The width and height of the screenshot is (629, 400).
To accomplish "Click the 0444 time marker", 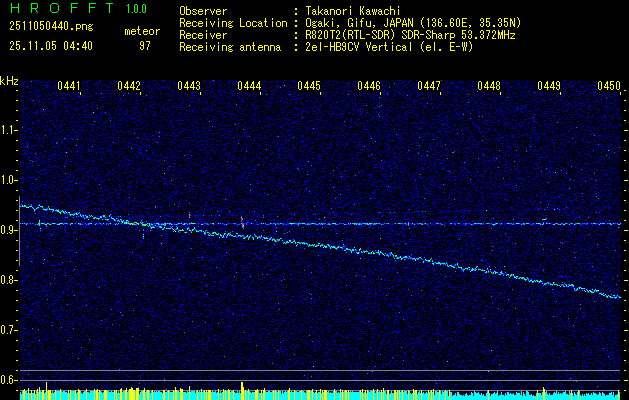I will point(249,87).
